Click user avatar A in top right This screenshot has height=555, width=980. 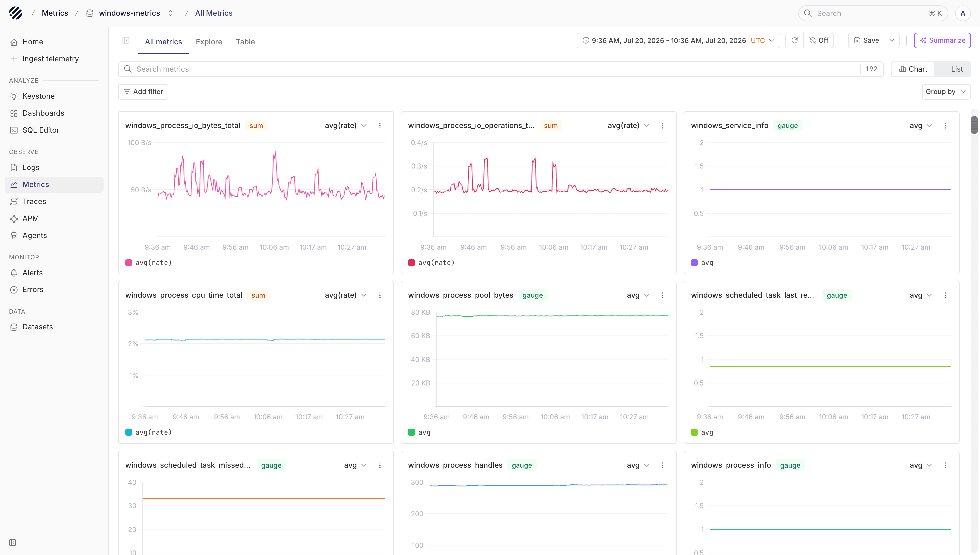963,13
